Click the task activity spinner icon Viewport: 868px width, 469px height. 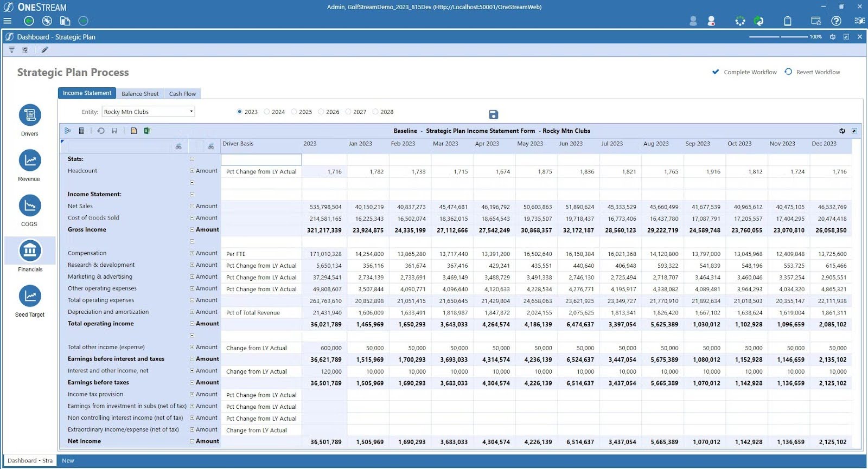[x=740, y=21]
